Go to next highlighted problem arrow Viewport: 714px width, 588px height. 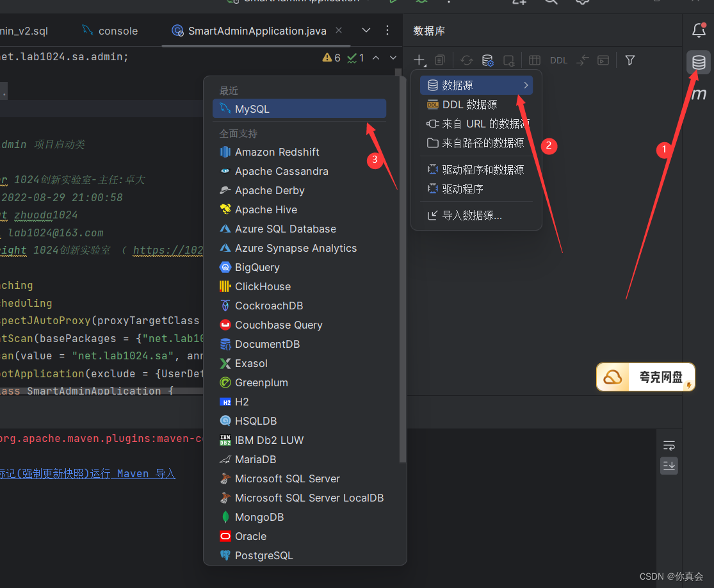click(x=393, y=58)
